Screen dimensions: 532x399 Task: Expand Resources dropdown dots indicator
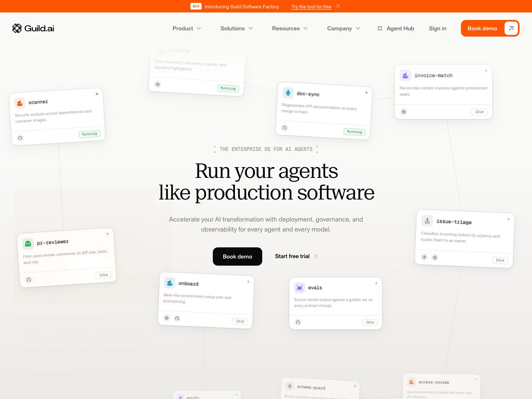[x=305, y=28]
